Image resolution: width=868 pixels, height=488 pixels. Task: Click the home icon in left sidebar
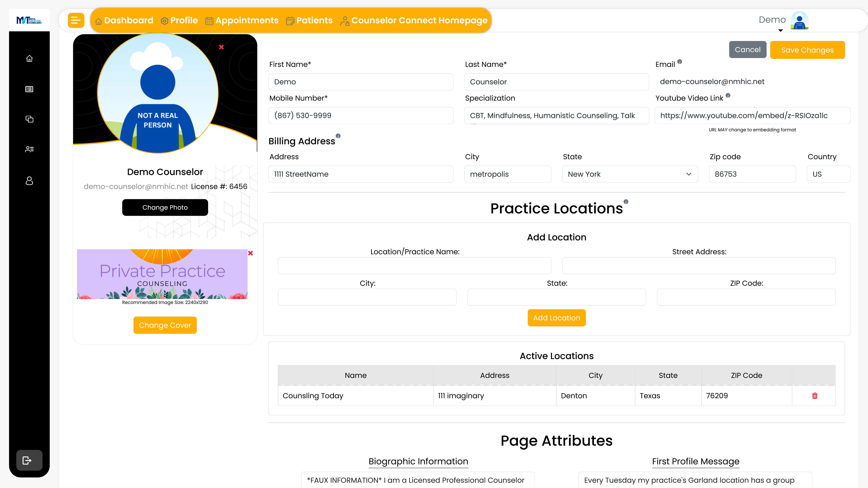pos(29,59)
